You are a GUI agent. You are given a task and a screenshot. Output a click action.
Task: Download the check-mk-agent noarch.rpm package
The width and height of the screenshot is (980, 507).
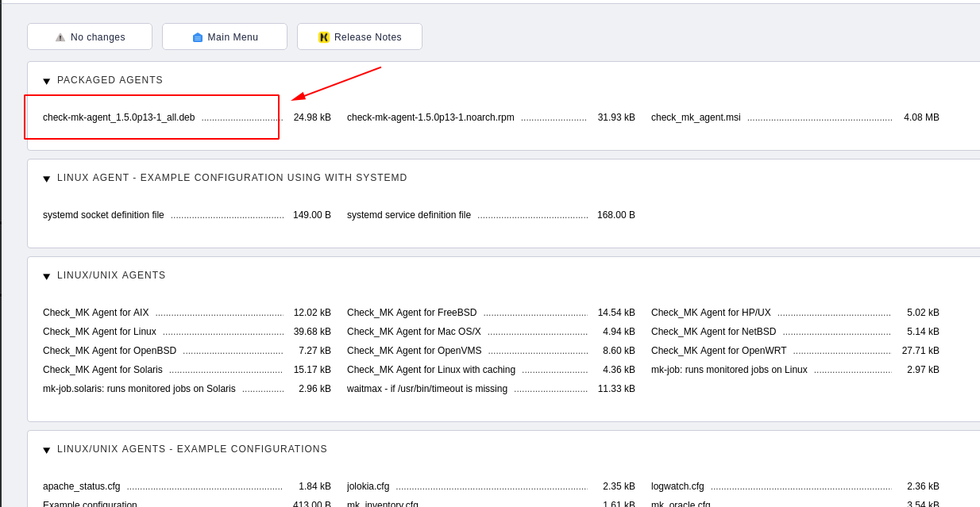click(430, 117)
